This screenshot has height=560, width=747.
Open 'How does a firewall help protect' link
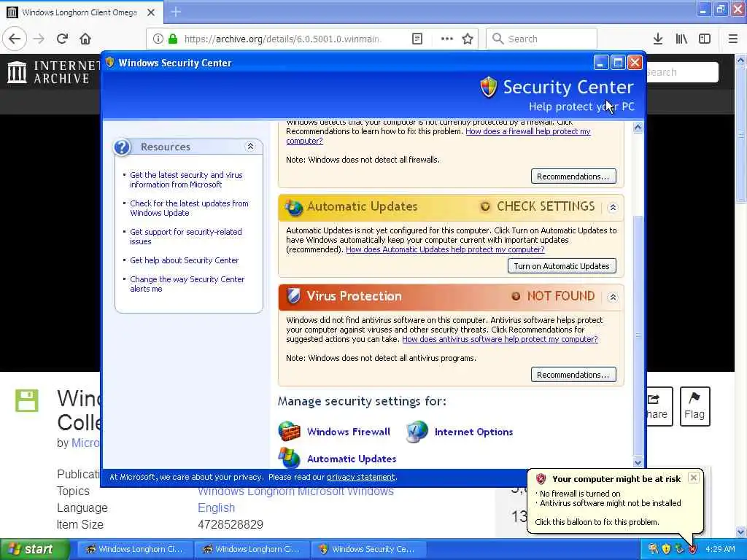[528, 131]
